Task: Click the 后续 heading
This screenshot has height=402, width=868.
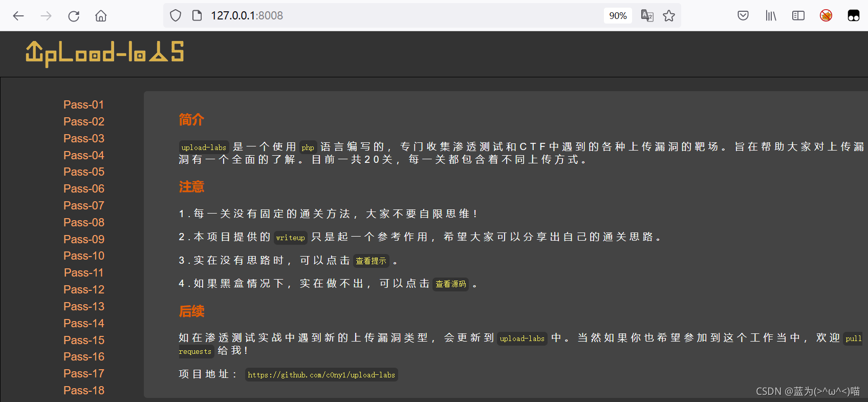Action: click(191, 311)
